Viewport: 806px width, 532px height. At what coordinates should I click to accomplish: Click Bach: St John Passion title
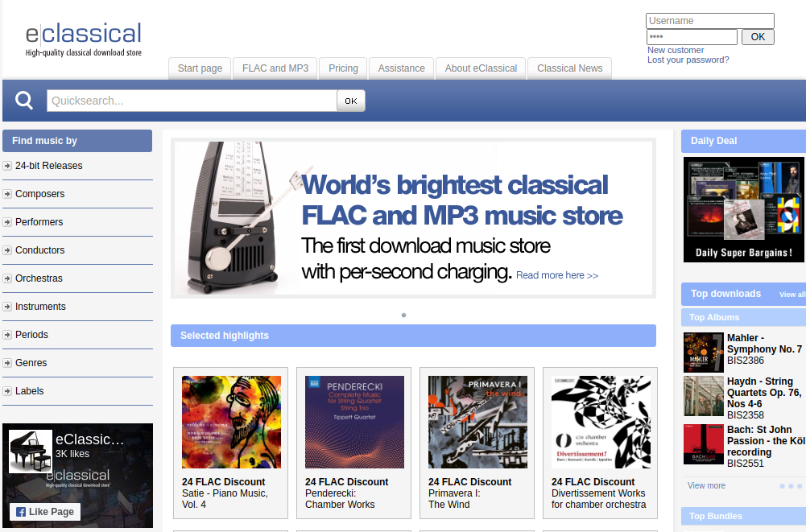pos(767,441)
